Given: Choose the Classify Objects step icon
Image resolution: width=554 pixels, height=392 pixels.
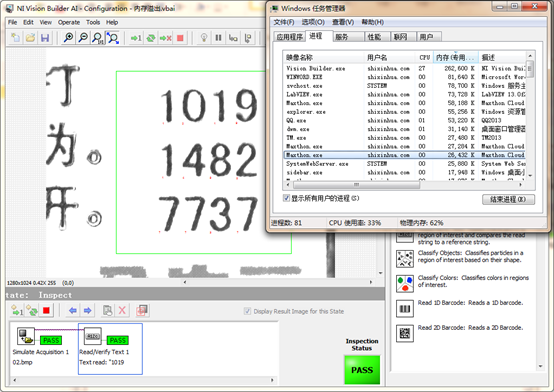Looking at the screenshot, I should pos(405,258).
